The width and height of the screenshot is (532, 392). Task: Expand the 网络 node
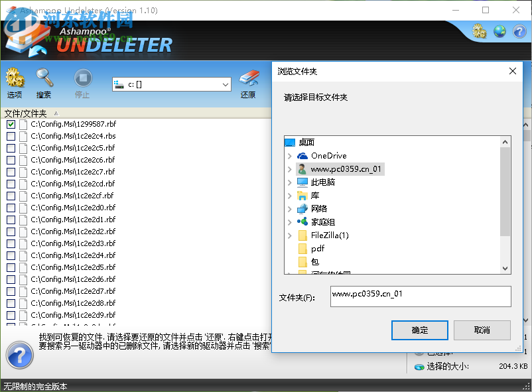click(x=291, y=209)
